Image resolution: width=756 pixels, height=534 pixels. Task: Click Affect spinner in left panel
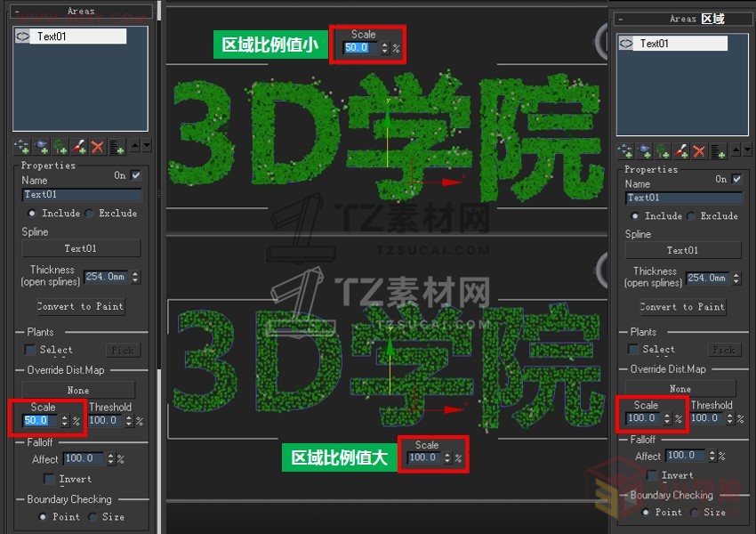111,458
